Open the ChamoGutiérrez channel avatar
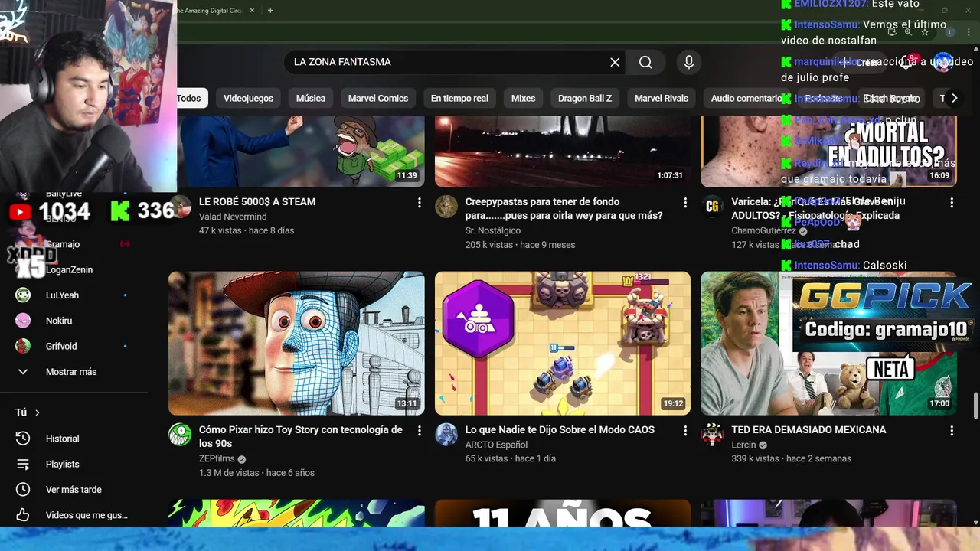 point(713,206)
